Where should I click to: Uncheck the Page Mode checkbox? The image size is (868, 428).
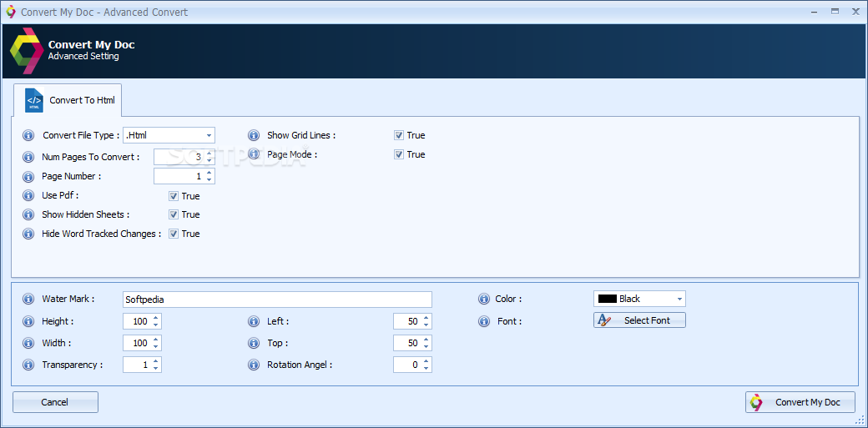(x=399, y=154)
